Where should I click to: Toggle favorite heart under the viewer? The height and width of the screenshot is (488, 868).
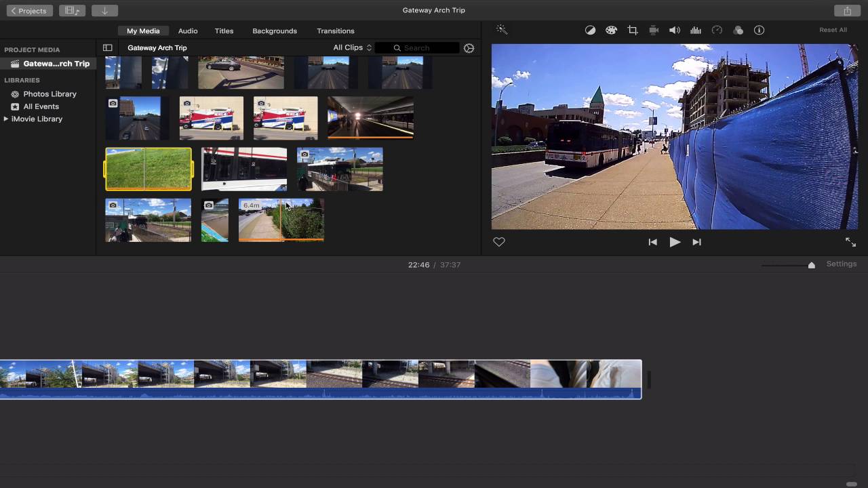(499, 242)
